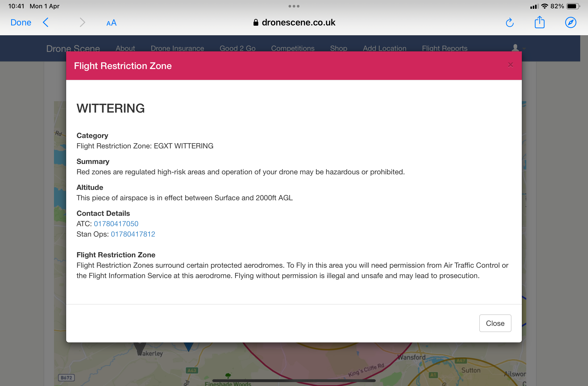
Task: Call Stan Ops number 01780417812
Action: point(133,234)
